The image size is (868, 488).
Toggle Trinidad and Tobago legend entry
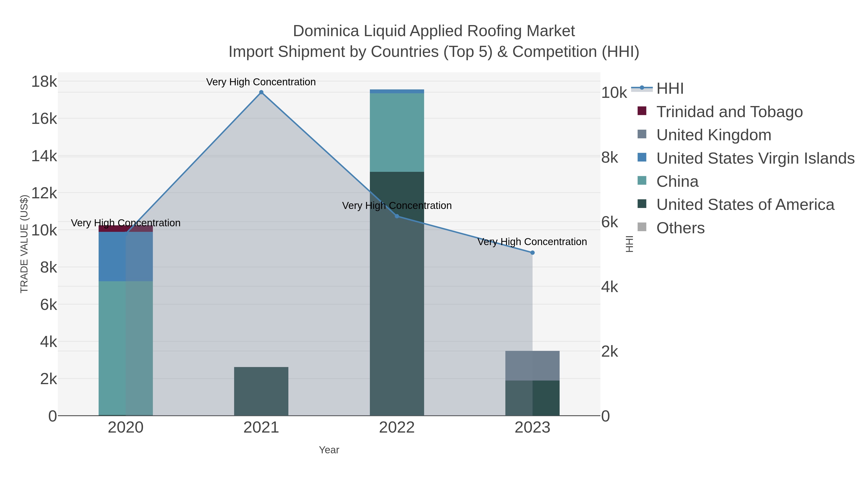720,112
